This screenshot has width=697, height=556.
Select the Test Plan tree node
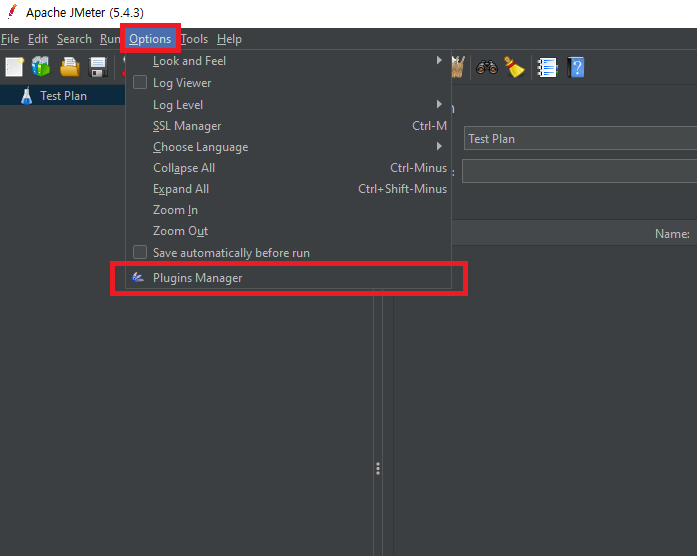[x=63, y=96]
